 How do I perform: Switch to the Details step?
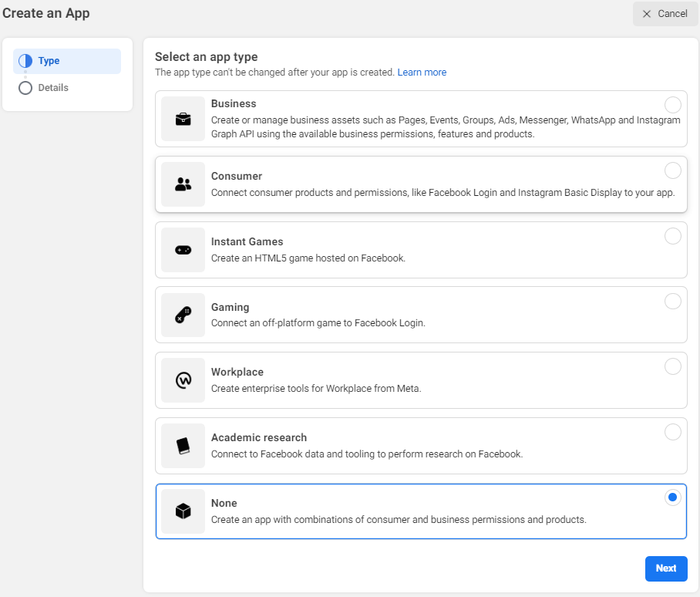[x=53, y=88]
